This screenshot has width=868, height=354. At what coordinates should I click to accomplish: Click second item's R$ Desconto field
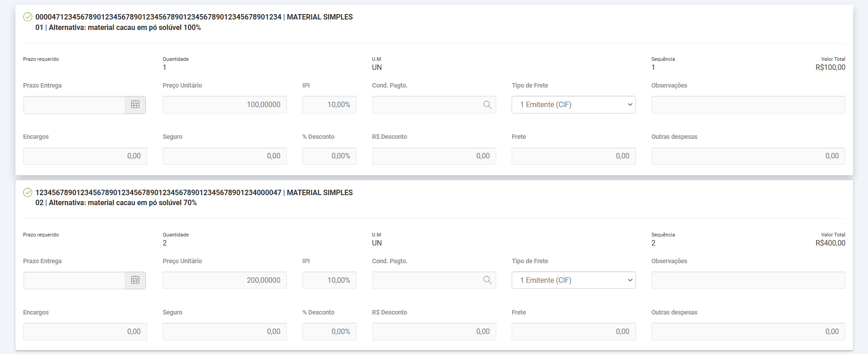(x=434, y=332)
